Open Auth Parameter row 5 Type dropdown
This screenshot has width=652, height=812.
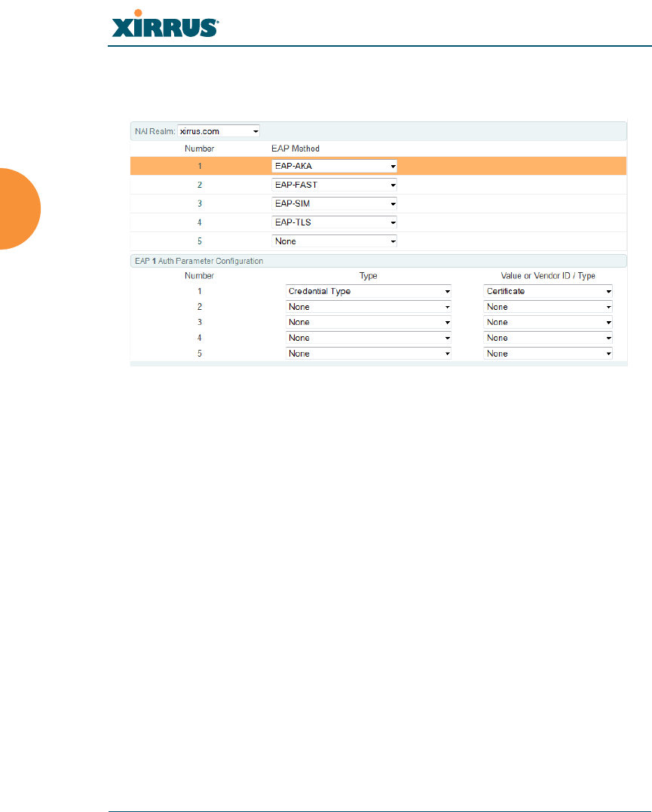coord(368,353)
